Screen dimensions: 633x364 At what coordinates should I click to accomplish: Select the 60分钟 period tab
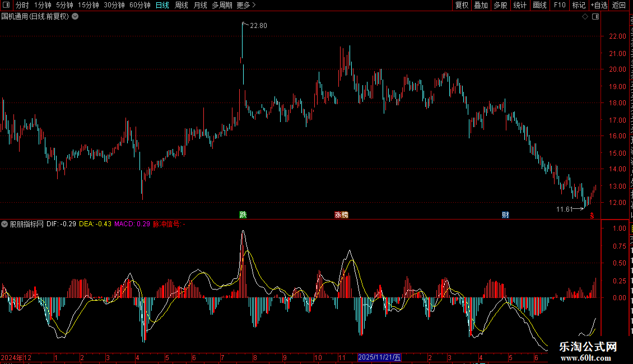[x=139, y=5]
